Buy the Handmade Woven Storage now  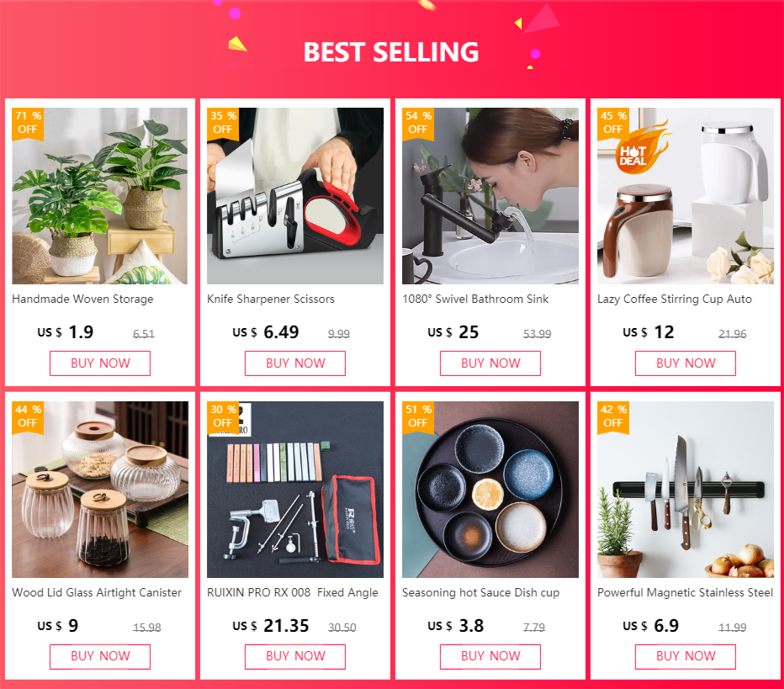tap(100, 363)
